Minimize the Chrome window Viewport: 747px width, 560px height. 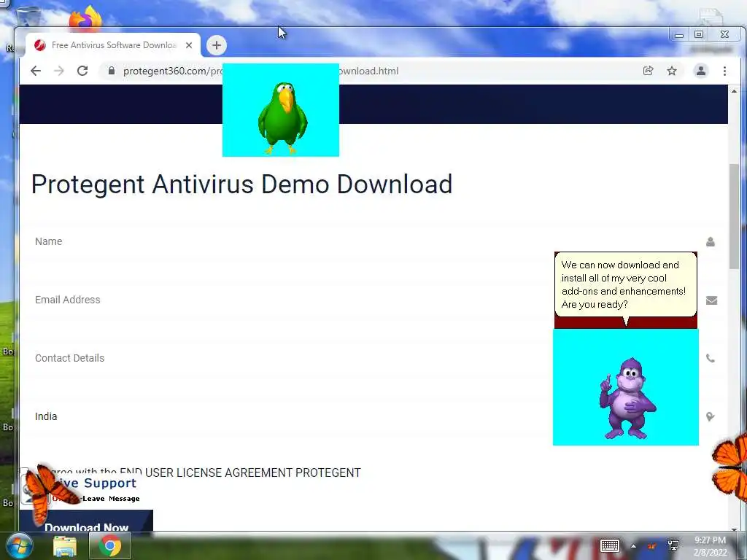coord(679,35)
